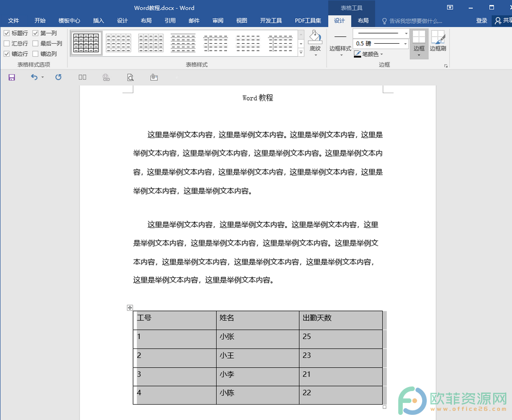Click the 登录 sign-in button
512x420 pixels.
click(482, 20)
